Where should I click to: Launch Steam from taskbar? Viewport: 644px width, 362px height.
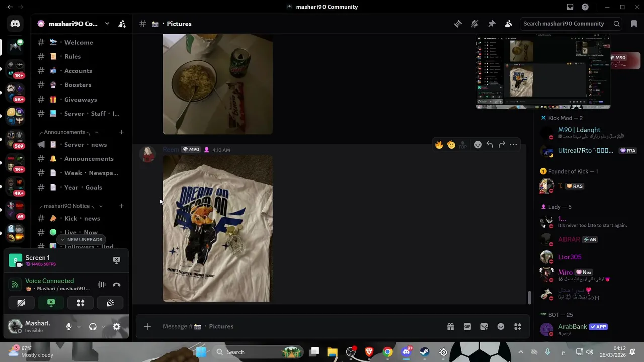point(425,352)
